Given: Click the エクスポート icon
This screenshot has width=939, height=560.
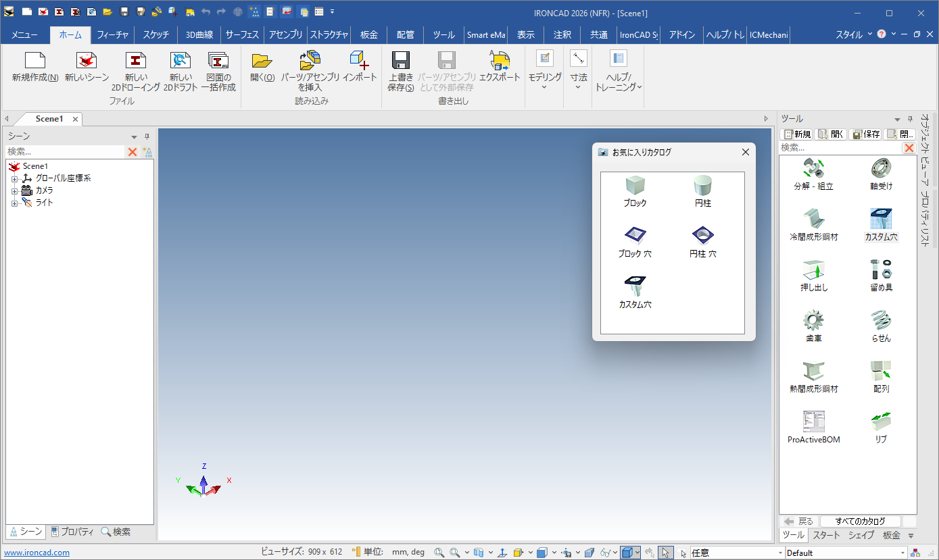Looking at the screenshot, I should (500, 60).
